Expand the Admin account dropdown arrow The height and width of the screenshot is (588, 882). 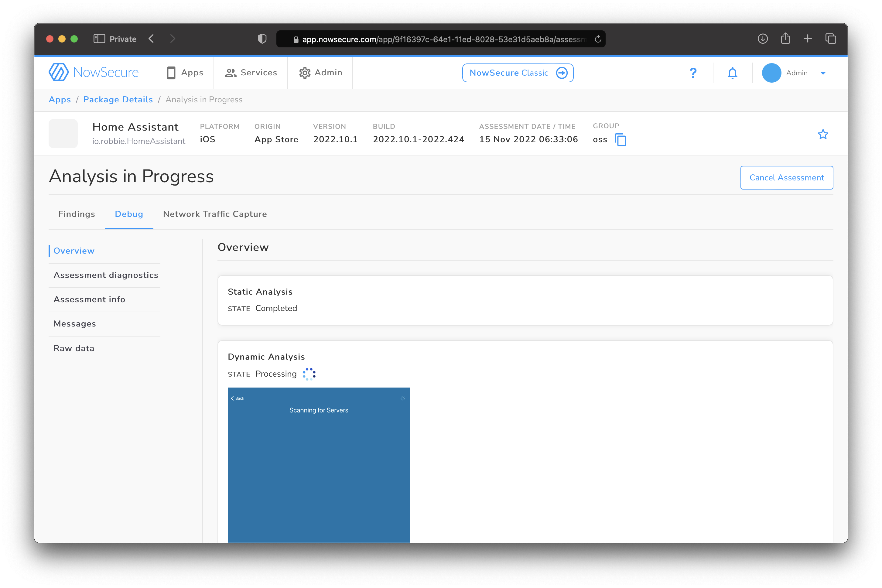point(823,73)
